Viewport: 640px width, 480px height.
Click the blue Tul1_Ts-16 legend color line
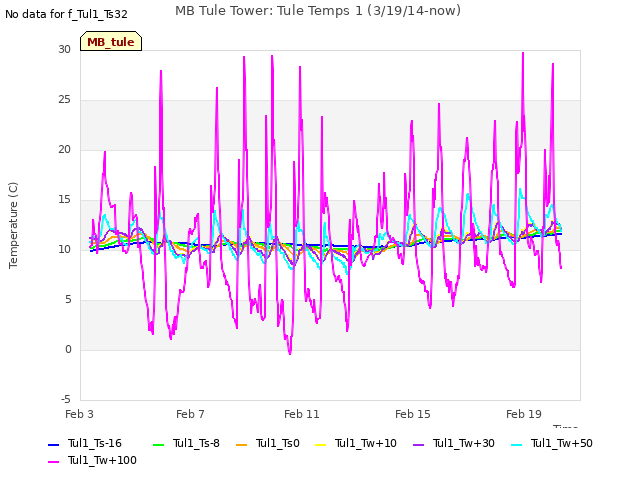[53, 444]
